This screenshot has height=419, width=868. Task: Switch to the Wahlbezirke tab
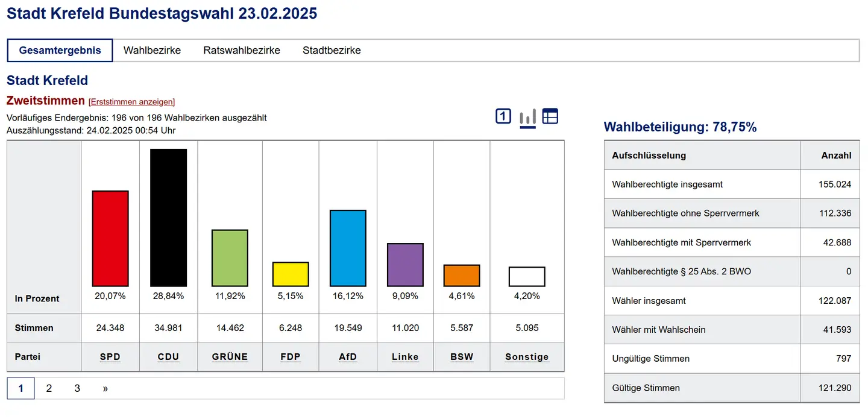(153, 50)
